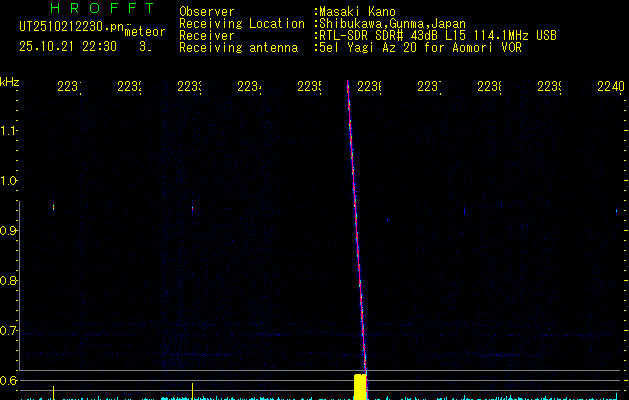
Task: Click the diagonal red-blue meteor echo trace
Action: pos(356,230)
